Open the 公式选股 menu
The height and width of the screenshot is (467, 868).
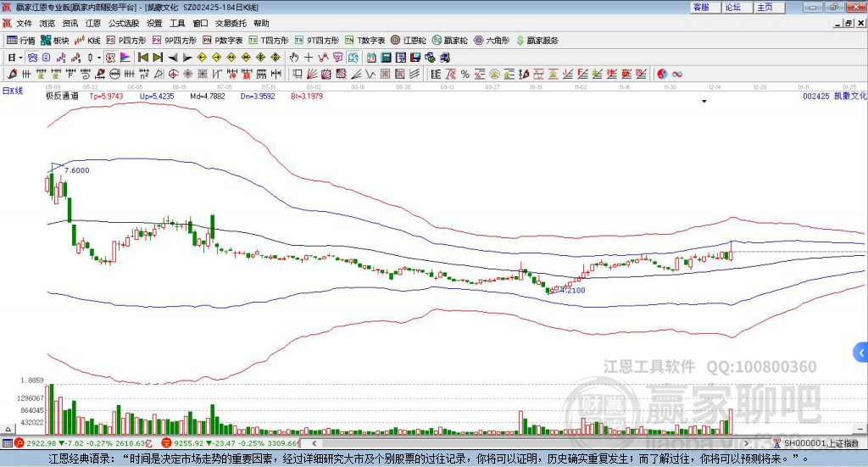(x=124, y=23)
